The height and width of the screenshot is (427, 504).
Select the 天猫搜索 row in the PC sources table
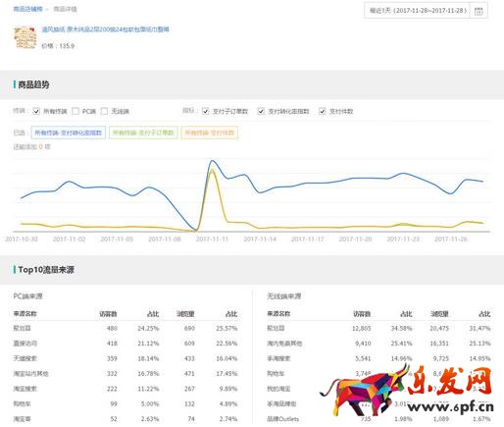point(126,358)
